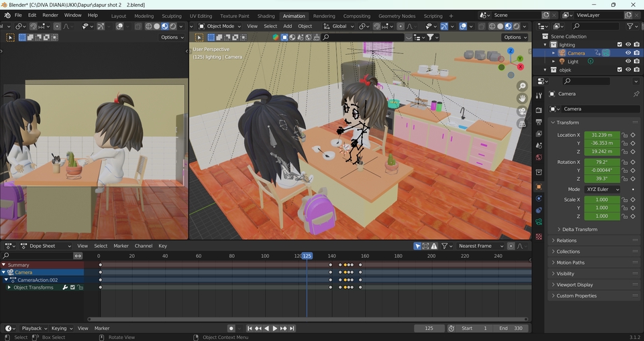The width and height of the screenshot is (644, 341).
Task: Open the Physics properties tab icon
Action: 539,198
